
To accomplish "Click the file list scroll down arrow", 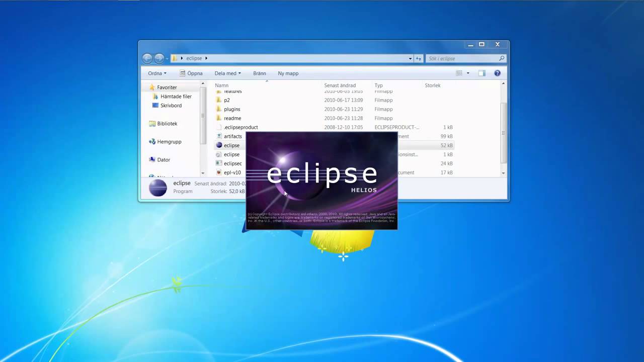I will [503, 173].
